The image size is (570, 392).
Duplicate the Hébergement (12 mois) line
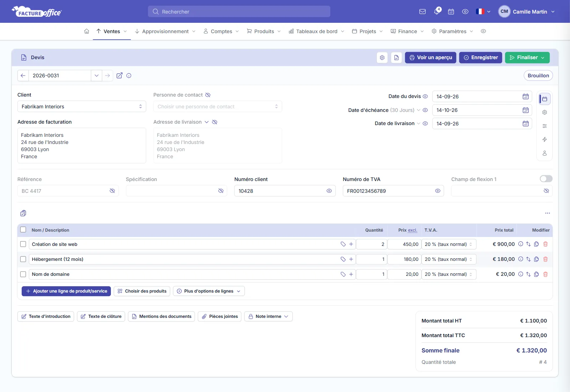tap(537, 259)
